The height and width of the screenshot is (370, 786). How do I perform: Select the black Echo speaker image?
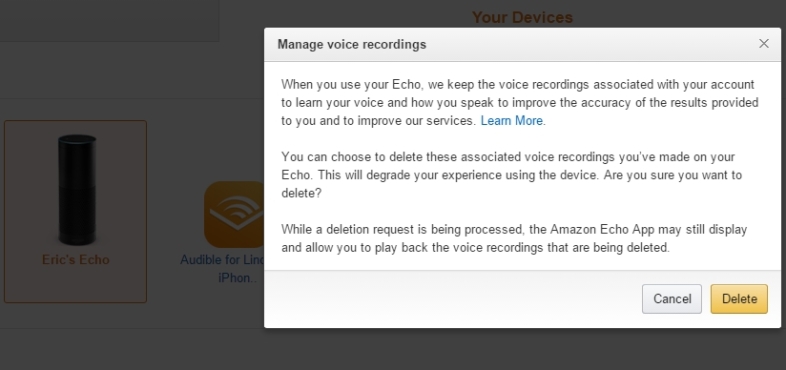(77, 190)
